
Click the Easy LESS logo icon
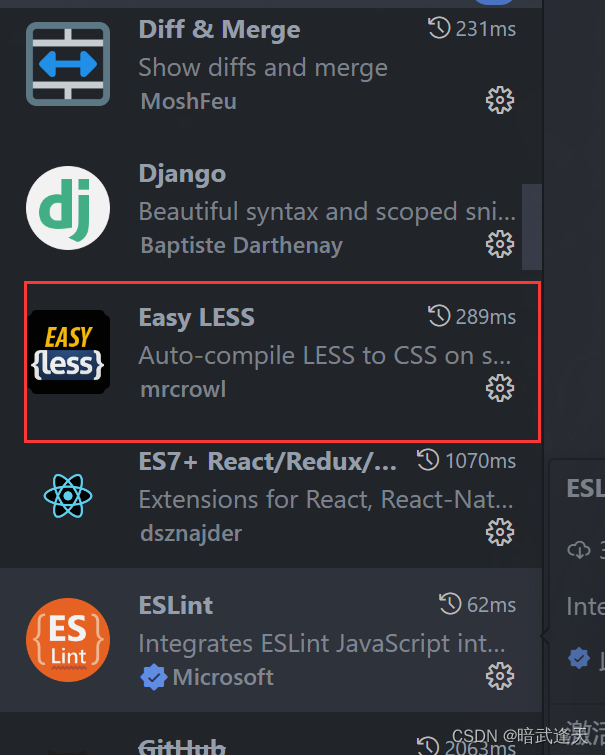[x=68, y=352]
